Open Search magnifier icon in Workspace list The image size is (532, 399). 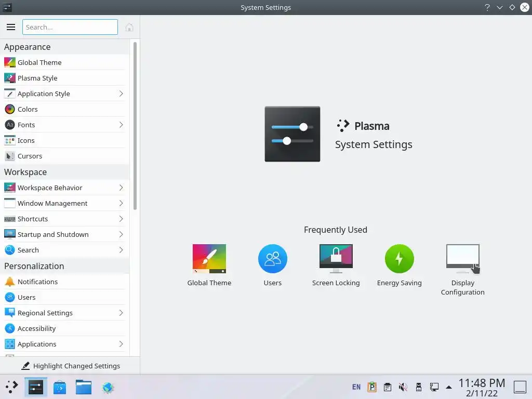click(10, 250)
